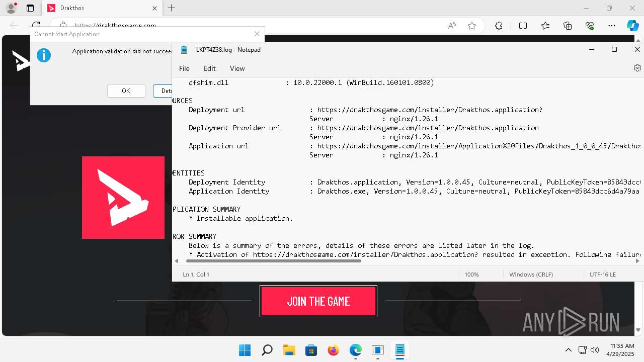Open Edge tab actions menu icon

30,8
